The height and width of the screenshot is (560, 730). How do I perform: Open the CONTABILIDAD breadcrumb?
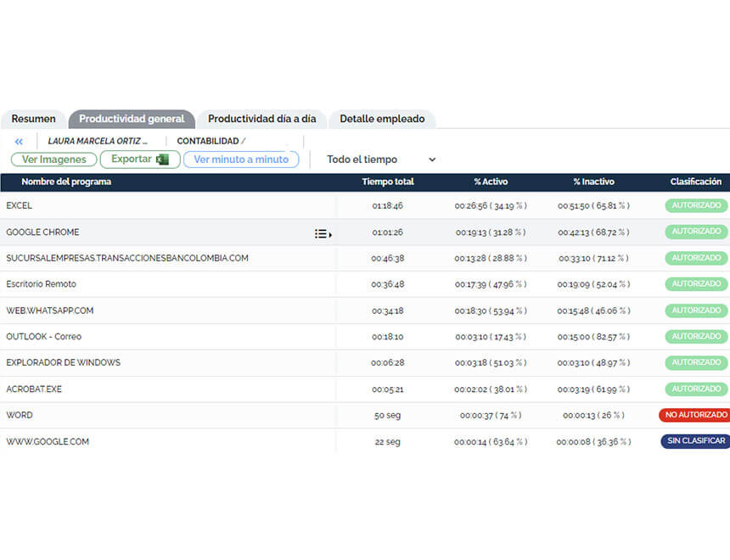point(208,142)
